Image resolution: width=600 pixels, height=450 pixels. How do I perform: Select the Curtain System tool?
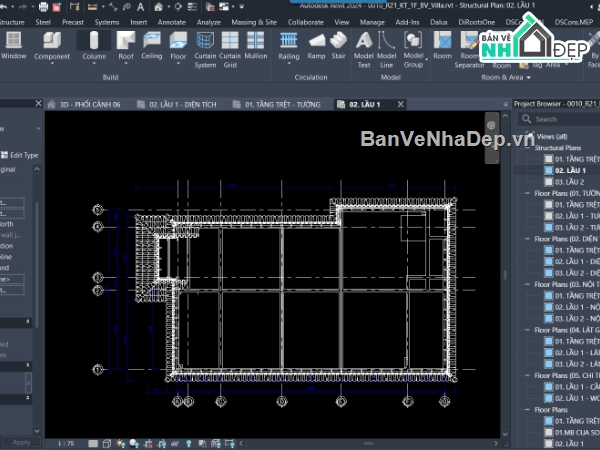(x=205, y=50)
